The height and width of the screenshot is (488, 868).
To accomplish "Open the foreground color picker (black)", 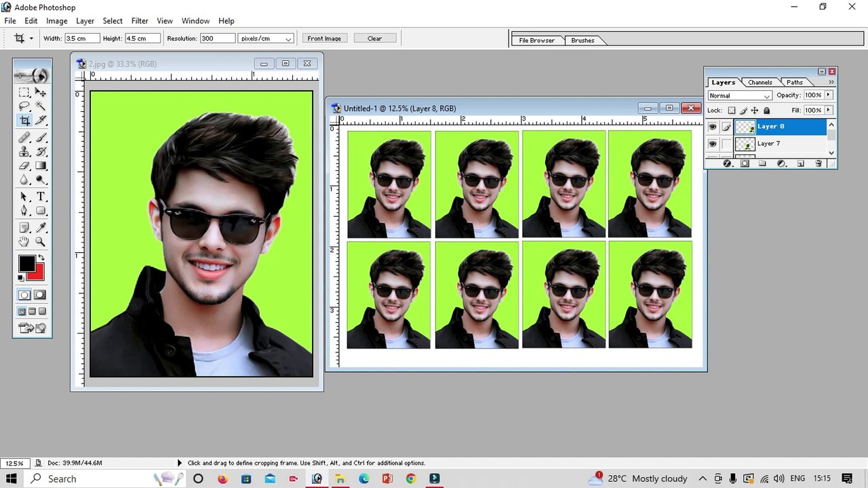I will coord(26,263).
